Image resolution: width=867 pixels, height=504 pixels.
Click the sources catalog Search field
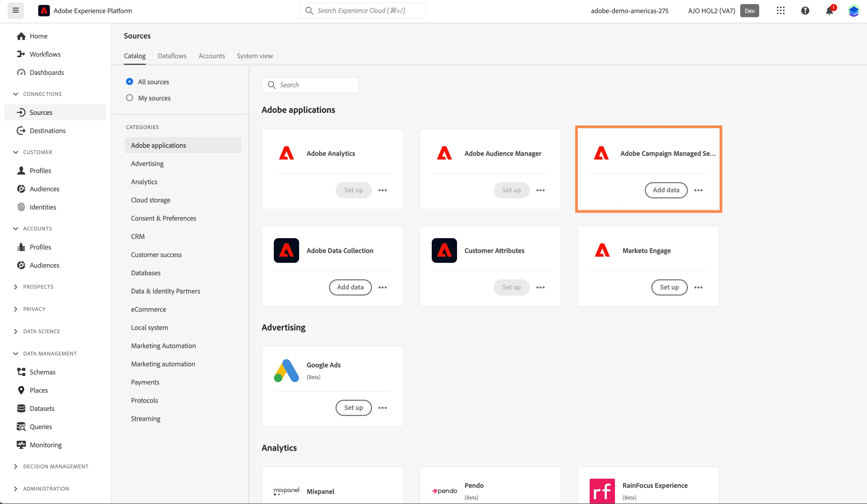(x=310, y=85)
